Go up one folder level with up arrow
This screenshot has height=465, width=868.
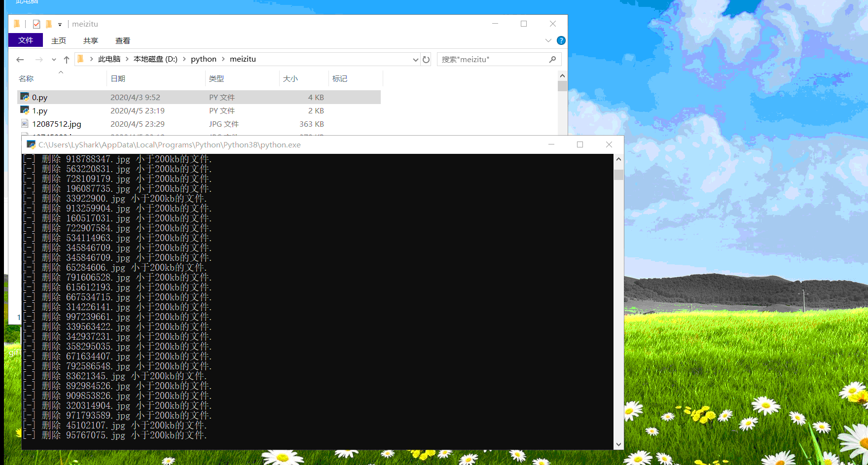[67, 60]
